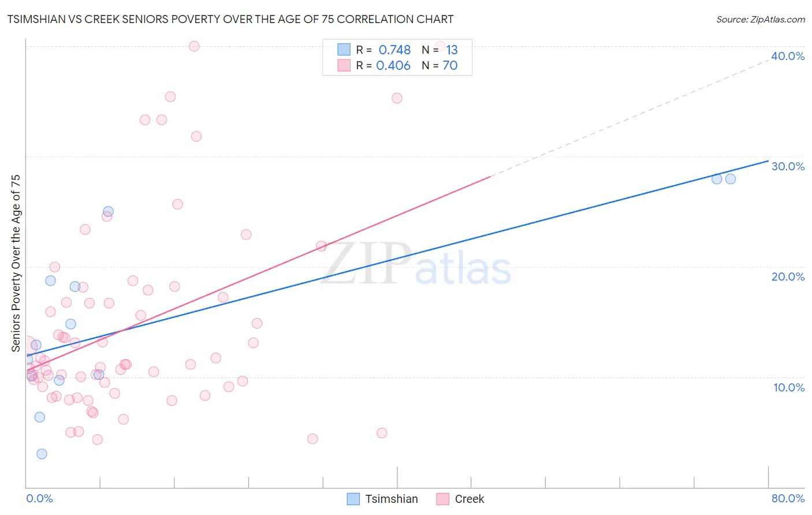Click the pink Creek swatch in bottom legend
Viewport: 812px width, 515px height.
[x=443, y=499]
